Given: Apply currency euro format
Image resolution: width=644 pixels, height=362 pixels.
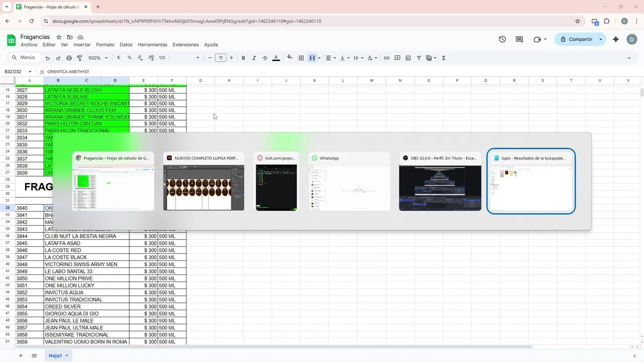Looking at the screenshot, I should pyautogui.click(x=119, y=58).
